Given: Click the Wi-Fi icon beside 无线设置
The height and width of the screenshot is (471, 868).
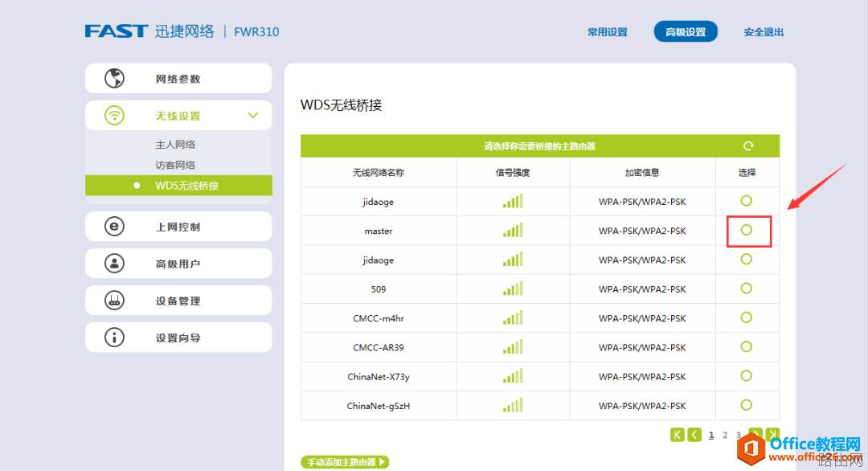Looking at the screenshot, I should pos(115,116).
